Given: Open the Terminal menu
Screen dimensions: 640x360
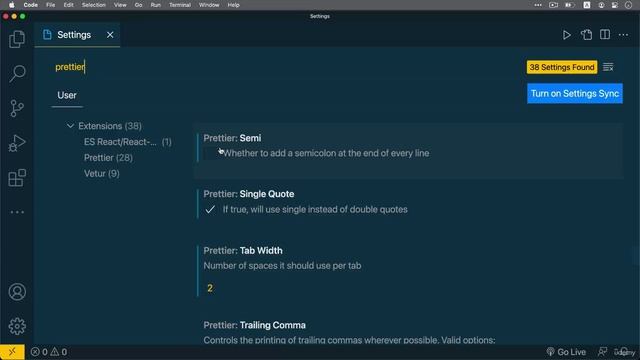Looking at the screenshot, I should tap(180, 5).
